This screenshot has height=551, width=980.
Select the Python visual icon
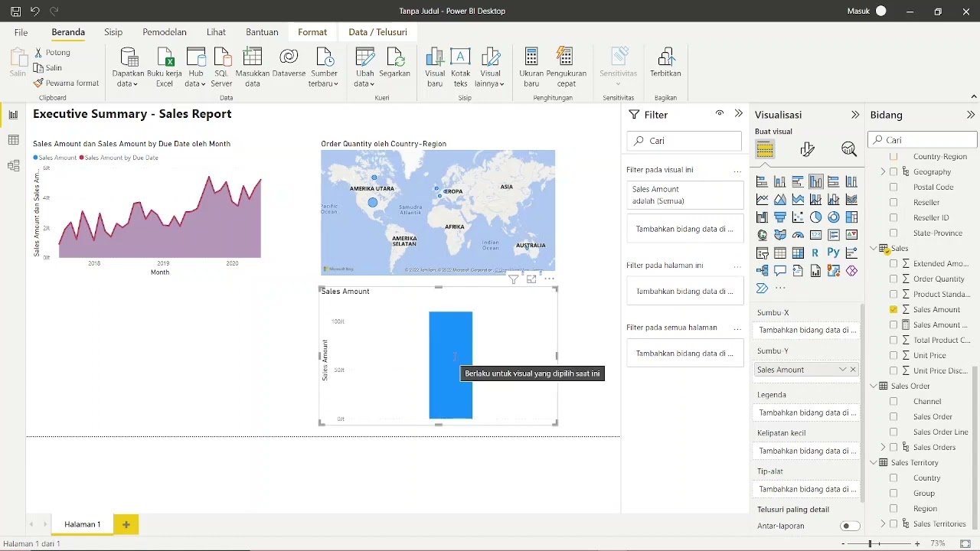(834, 253)
